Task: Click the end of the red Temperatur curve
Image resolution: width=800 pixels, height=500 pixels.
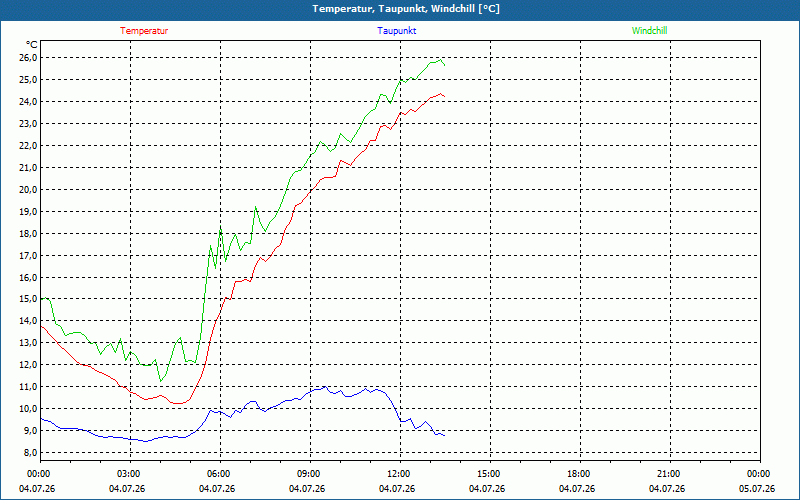Action: click(x=444, y=96)
